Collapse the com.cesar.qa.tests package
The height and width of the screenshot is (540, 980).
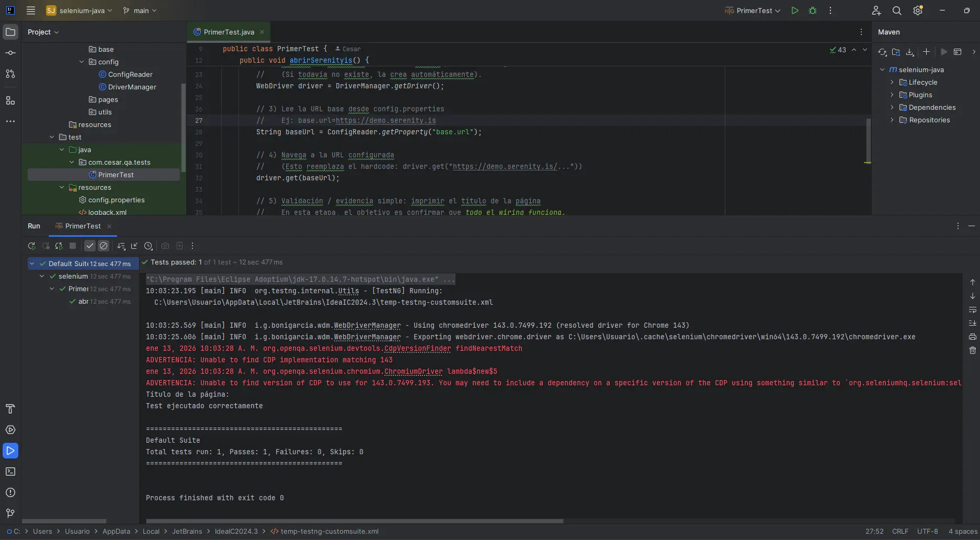[72, 162]
